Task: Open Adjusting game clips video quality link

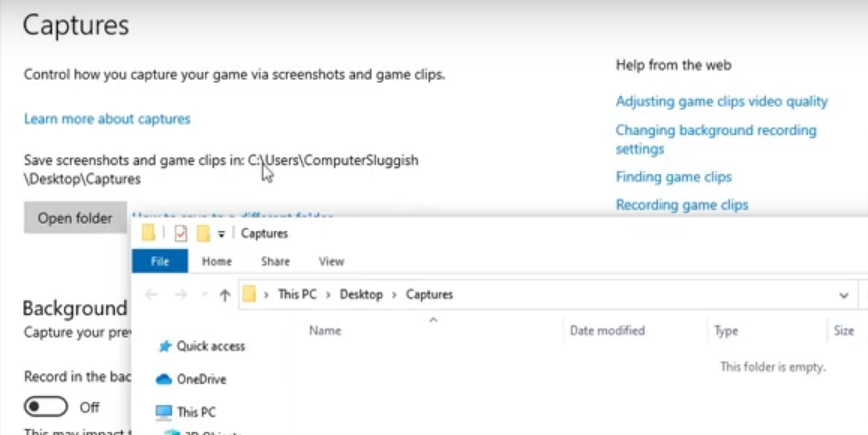Action: (722, 101)
